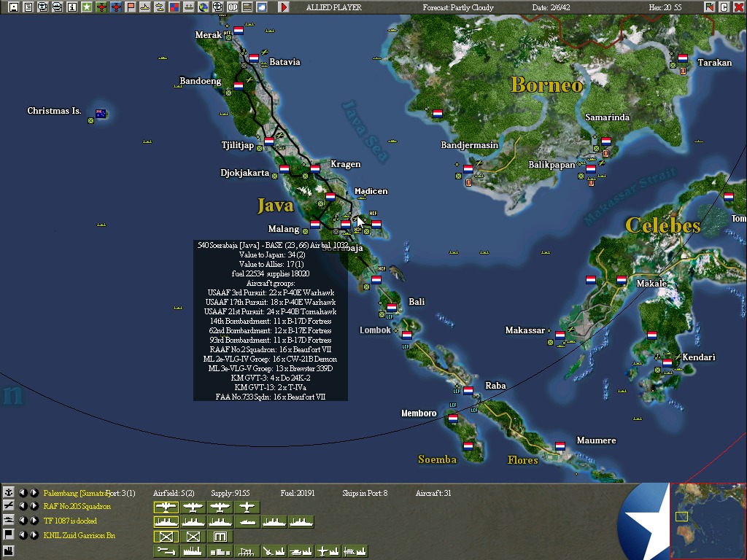The height and width of the screenshot is (560, 747).
Task: Select the highlighted first ship task force button
Action: click(x=166, y=522)
